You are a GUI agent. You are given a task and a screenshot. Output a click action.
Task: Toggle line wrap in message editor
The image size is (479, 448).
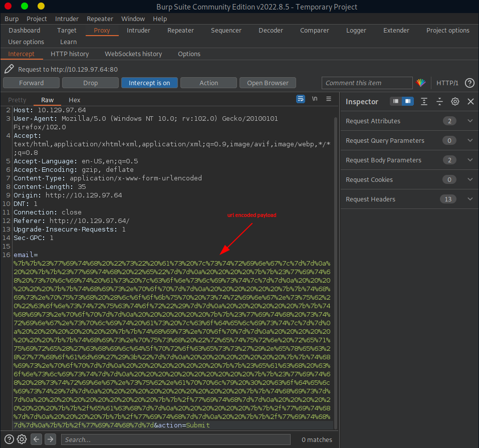[301, 99]
